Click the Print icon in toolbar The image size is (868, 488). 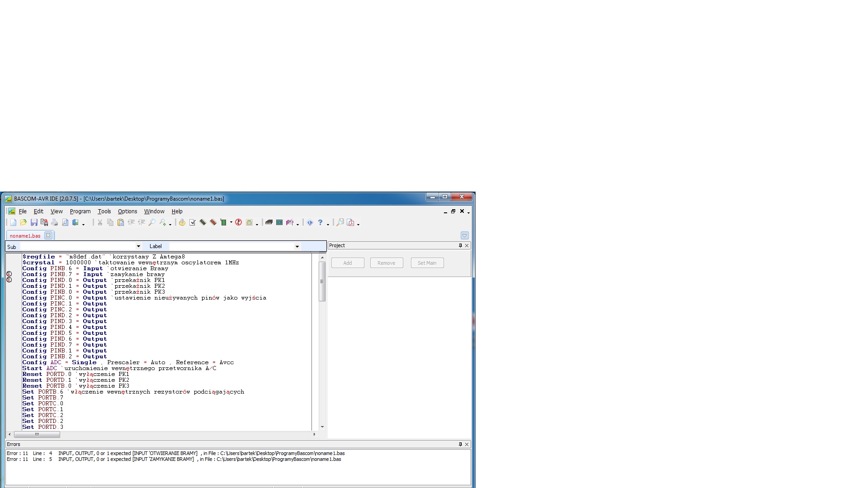coord(55,222)
